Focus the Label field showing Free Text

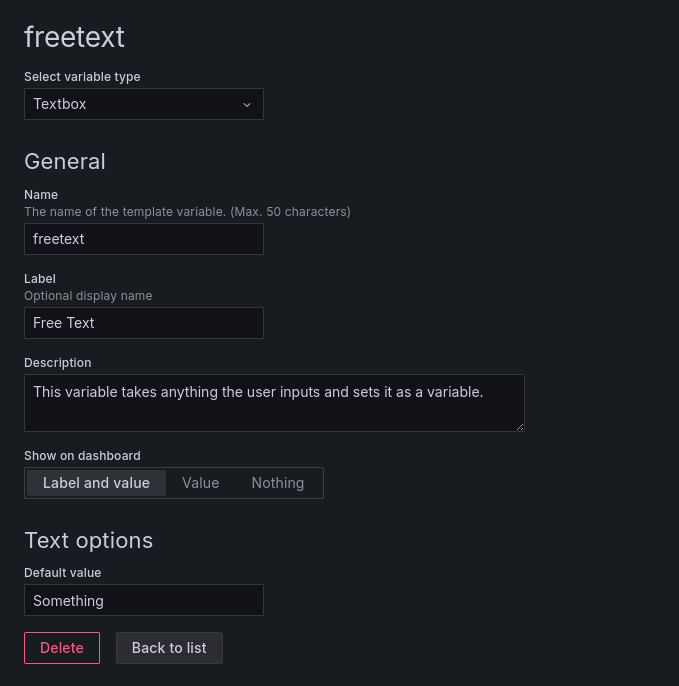pos(143,323)
